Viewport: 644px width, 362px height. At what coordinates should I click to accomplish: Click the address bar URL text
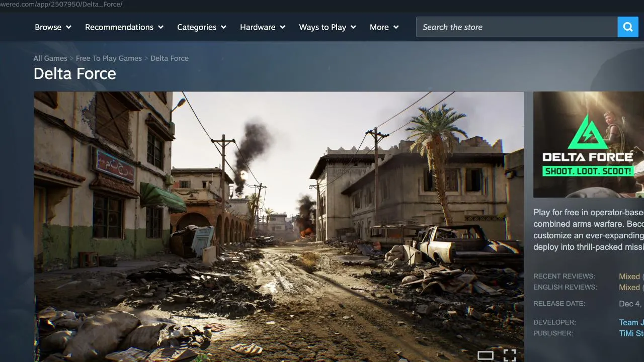(x=61, y=5)
